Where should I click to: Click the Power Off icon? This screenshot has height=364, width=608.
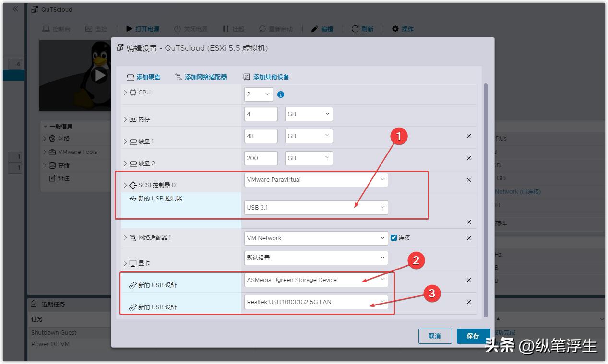click(177, 29)
